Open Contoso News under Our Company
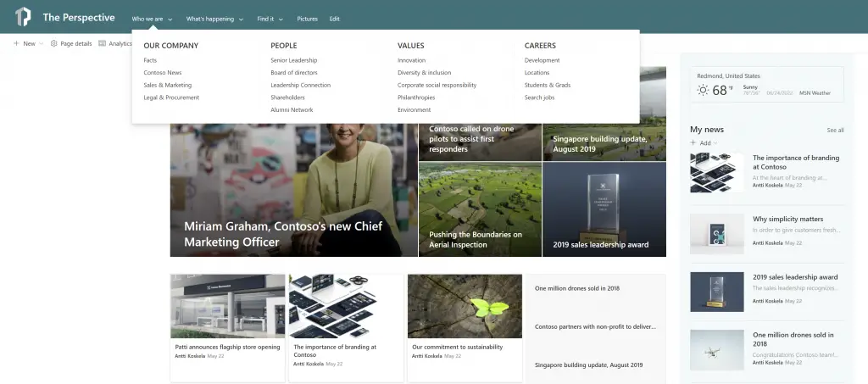The image size is (868, 384). [163, 73]
